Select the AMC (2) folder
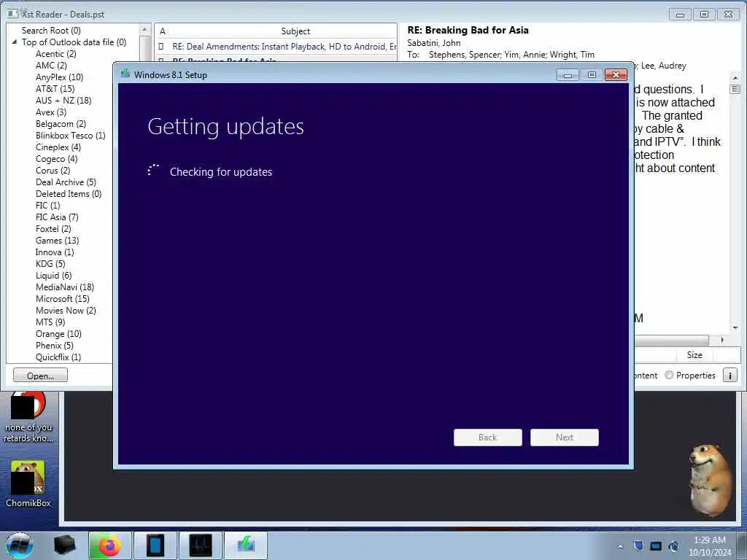The image size is (747, 560). (51, 65)
